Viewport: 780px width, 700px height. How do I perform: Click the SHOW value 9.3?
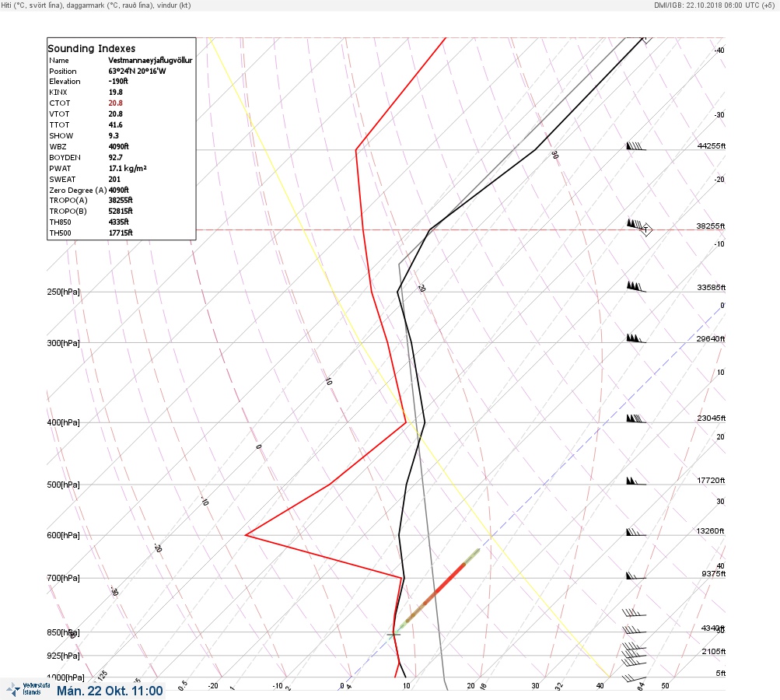[x=114, y=136]
